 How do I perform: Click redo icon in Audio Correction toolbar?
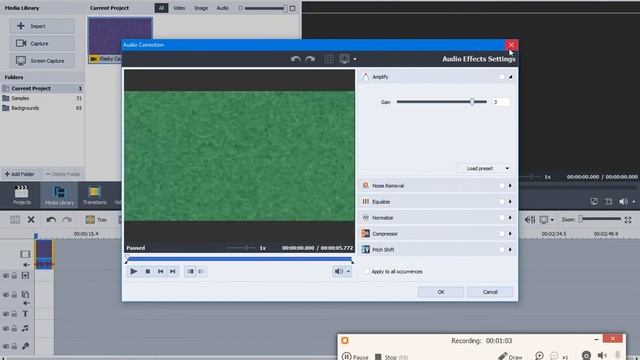[x=310, y=59]
